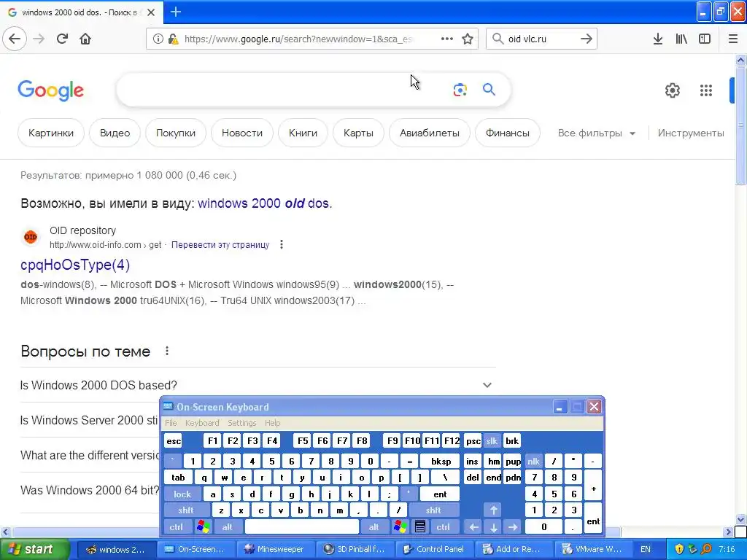
Task: Open Google quick settings gear
Action: coord(672,90)
